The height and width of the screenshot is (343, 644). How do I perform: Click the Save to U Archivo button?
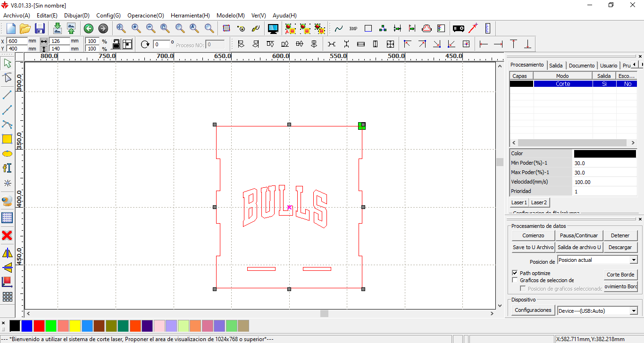click(533, 247)
